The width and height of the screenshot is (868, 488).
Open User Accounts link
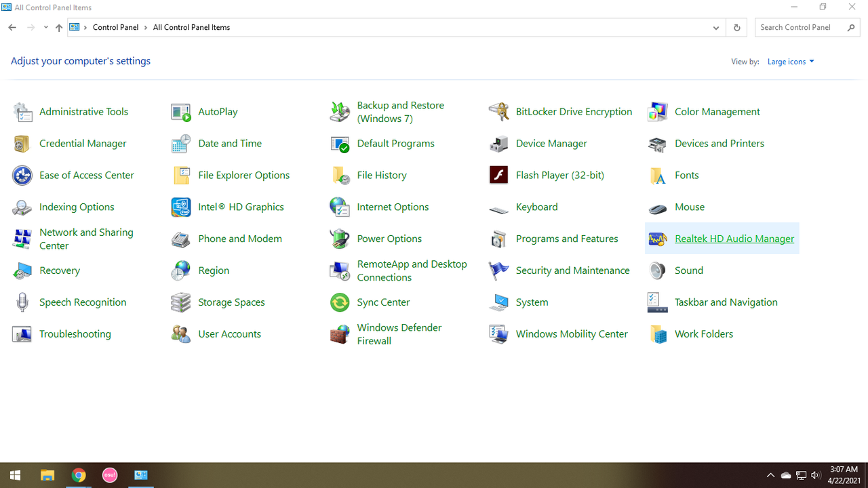(x=230, y=334)
